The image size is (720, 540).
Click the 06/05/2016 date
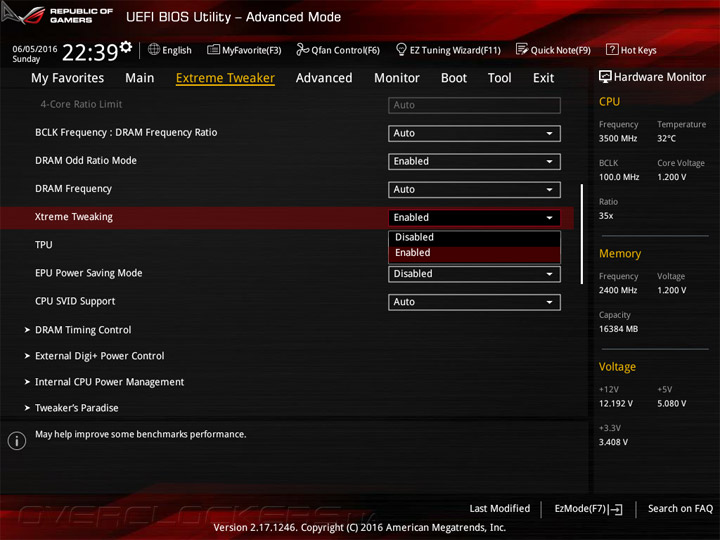[x=34, y=49]
